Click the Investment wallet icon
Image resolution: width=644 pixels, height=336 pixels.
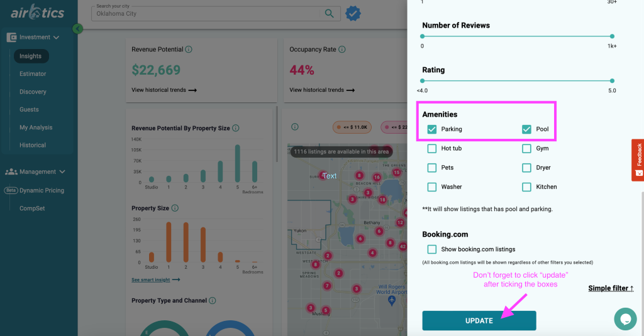pyautogui.click(x=11, y=37)
